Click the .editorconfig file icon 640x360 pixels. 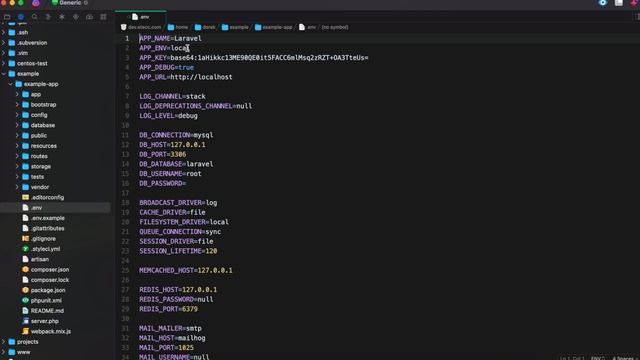[x=25, y=197]
